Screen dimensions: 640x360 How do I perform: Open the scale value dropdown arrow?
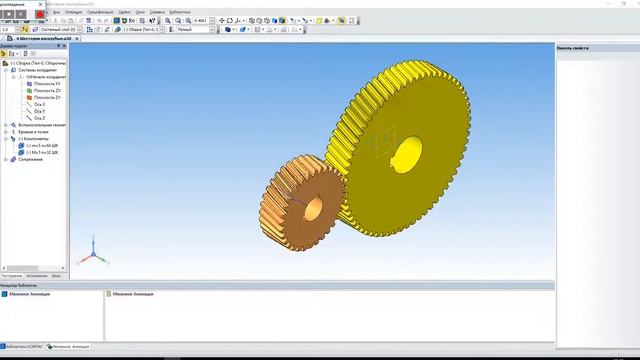[212, 20]
